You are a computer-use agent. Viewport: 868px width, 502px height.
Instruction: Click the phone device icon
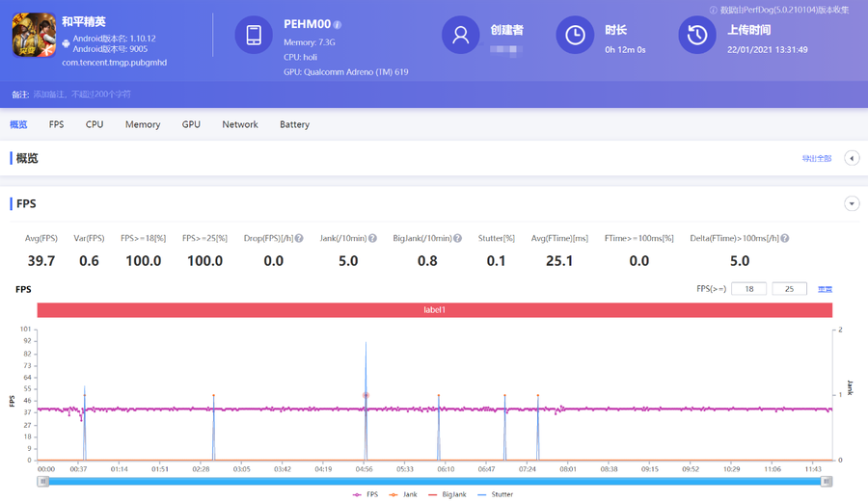click(254, 35)
